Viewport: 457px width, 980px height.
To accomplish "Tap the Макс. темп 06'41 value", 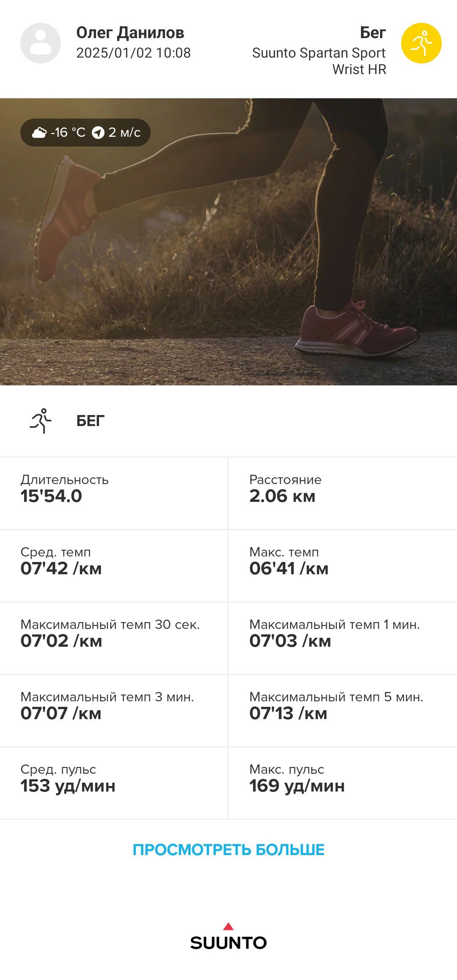I will click(289, 568).
